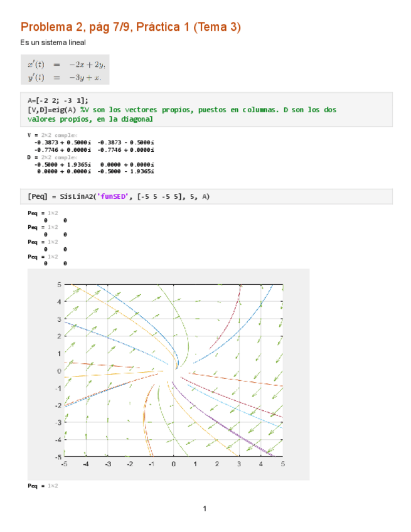Click the code line 'A=[-2 2; -3 1];'
Screen dimensions: 411x532
[58, 100]
